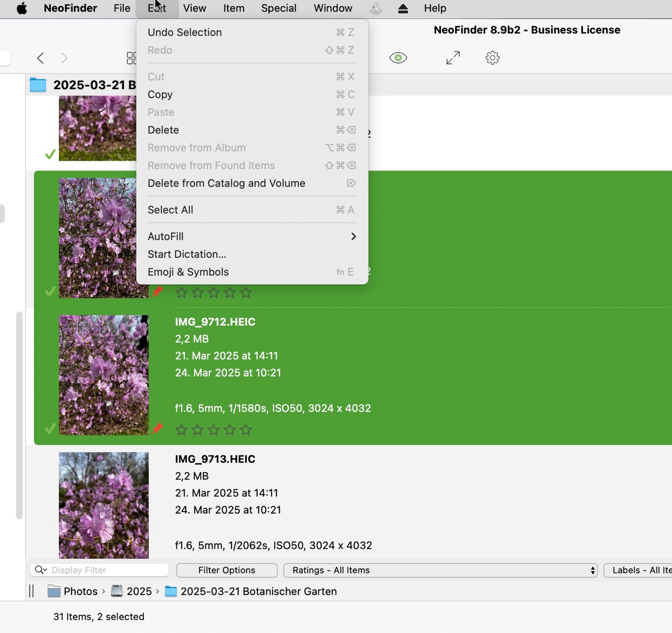
Task: Click the eject icon in the menu bar
Action: [x=402, y=8]
